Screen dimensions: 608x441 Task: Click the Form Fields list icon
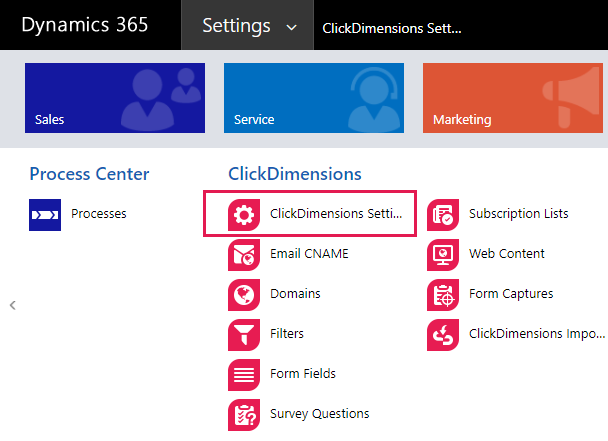click(x=244, y=375)
